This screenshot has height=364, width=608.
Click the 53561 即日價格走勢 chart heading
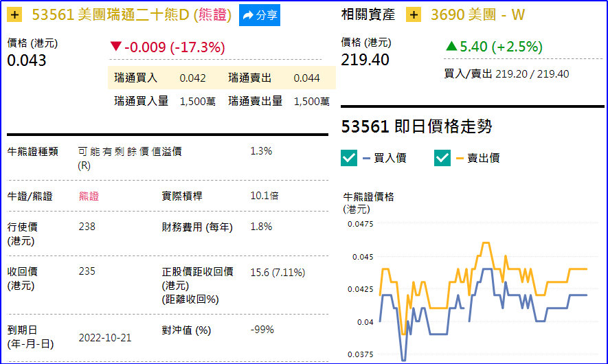point(416,127)
